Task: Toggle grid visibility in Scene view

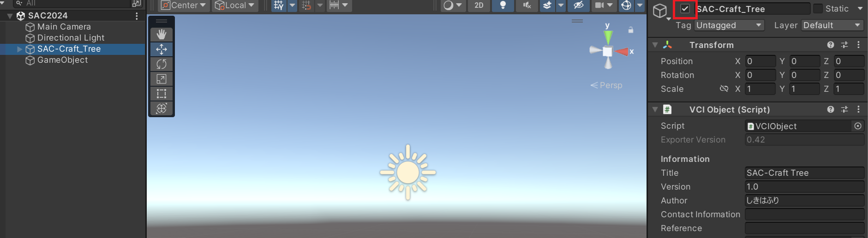Action: point(279,6)
